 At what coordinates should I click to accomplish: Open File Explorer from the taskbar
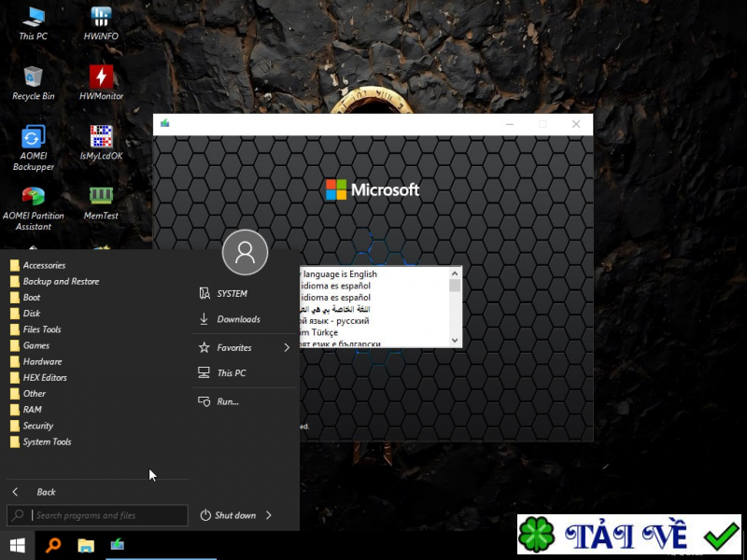pyautogui.click(x=85, y=545)
